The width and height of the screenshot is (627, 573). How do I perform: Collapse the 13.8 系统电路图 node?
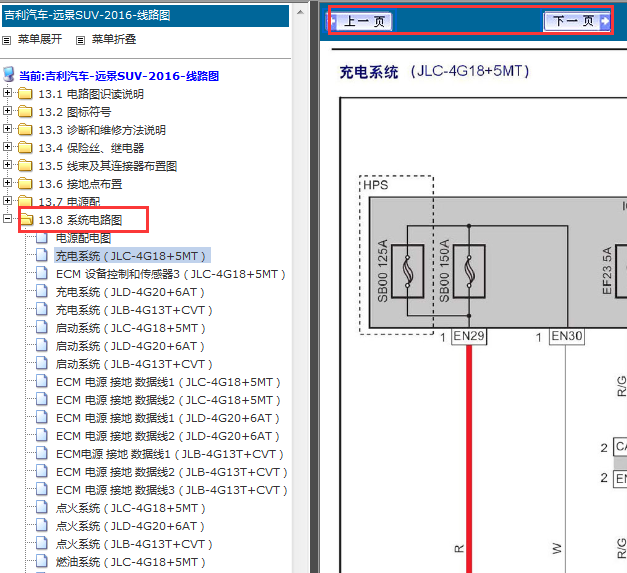[7, 219]
